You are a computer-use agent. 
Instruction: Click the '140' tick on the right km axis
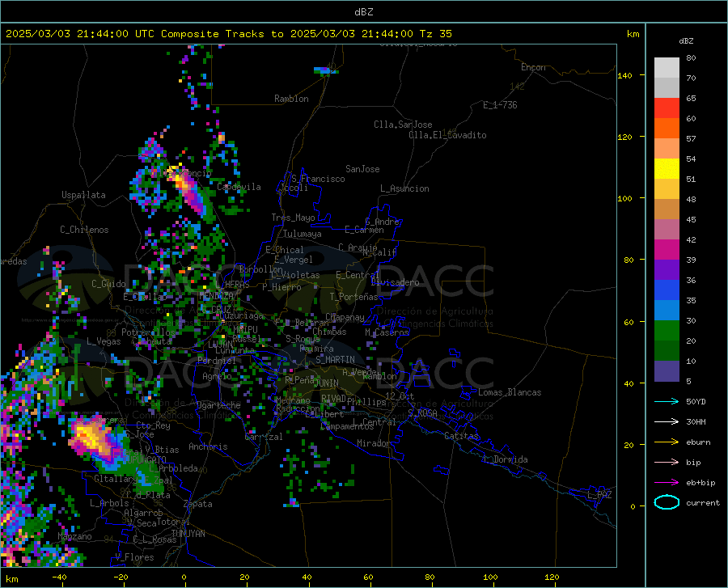624,75
